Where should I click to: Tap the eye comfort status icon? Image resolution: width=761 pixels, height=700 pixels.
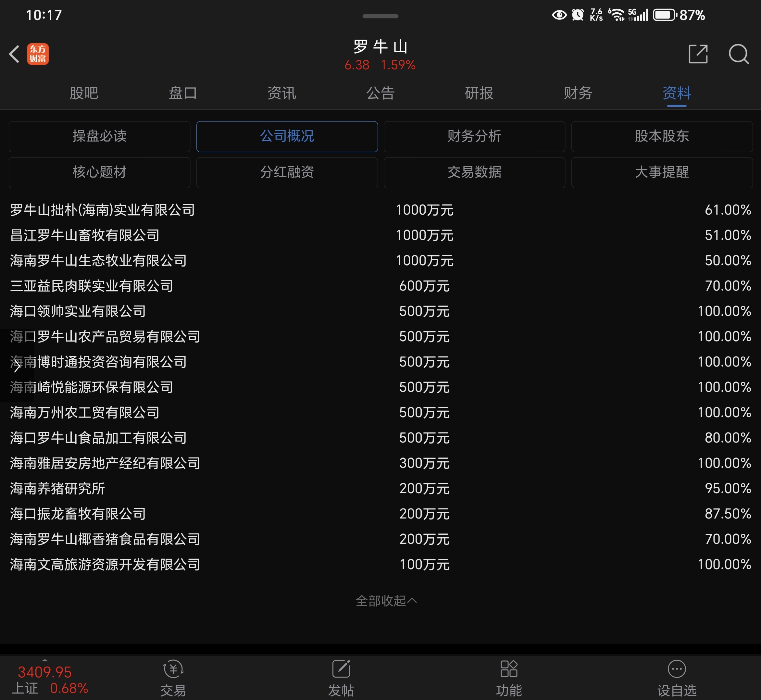(x=559, y=15)
